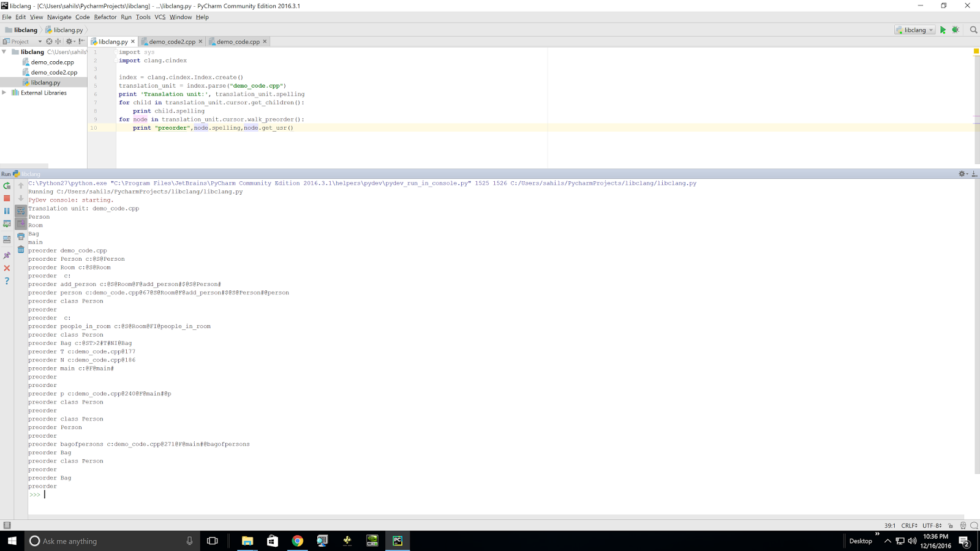Open IDE notifications balloon icon
The width and height of the screenshot is (980, 551).
pyautogui.click(x=974, y=525)
